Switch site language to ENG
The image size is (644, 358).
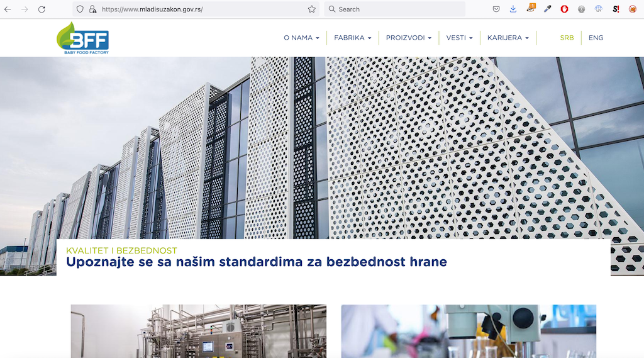(596, 38)
